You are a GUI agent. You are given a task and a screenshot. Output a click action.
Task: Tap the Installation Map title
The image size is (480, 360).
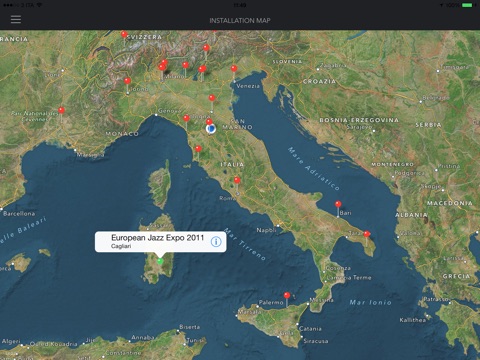click(x=240, y=20)
